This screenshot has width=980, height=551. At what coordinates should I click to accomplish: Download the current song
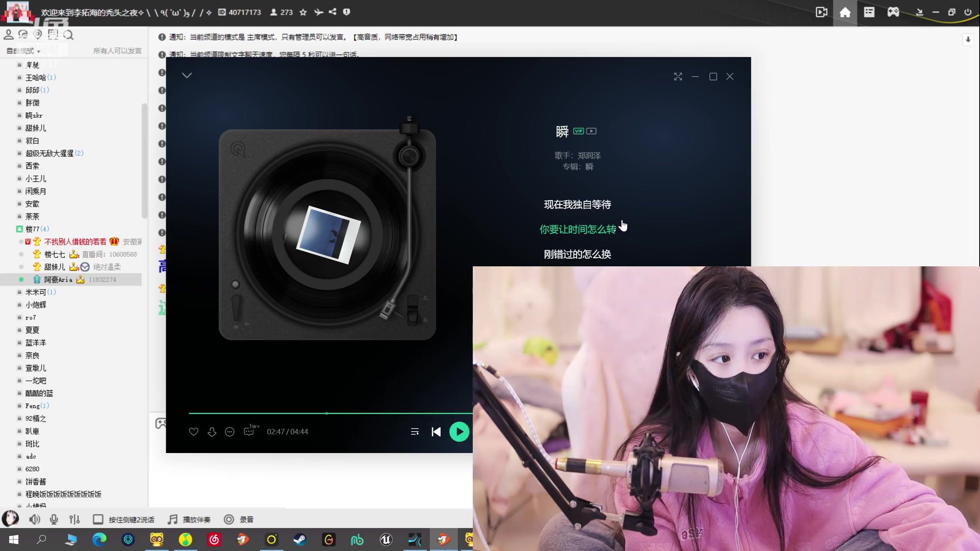[x=212, y=432]
